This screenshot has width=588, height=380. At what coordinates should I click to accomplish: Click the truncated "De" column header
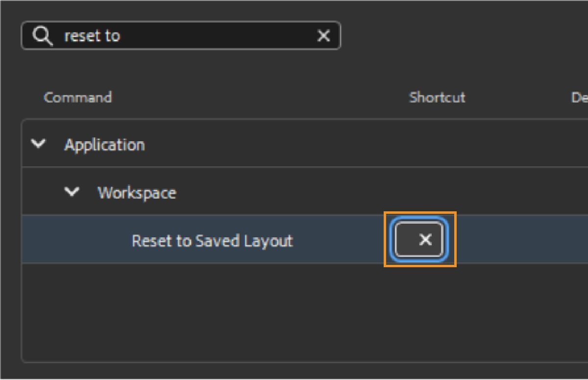pyautogui.click(x=579, y=98)
